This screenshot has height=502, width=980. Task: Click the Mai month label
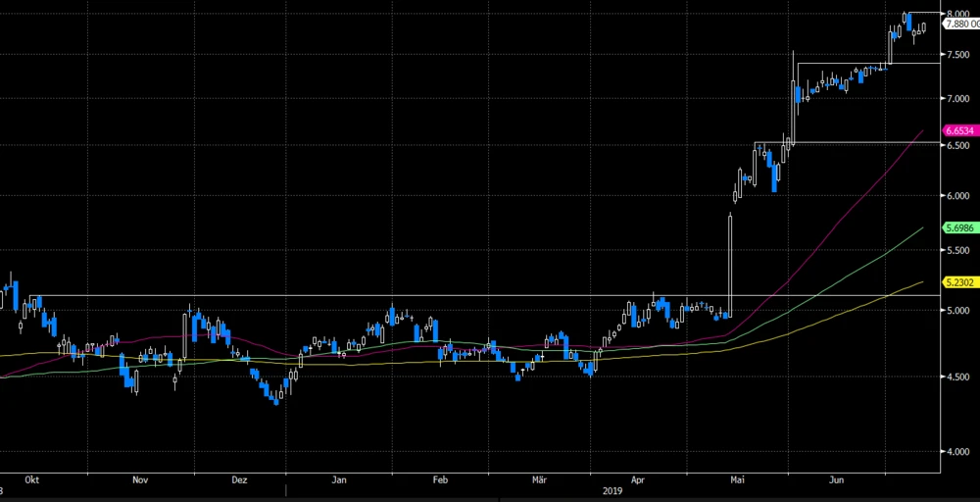(739, 480)
